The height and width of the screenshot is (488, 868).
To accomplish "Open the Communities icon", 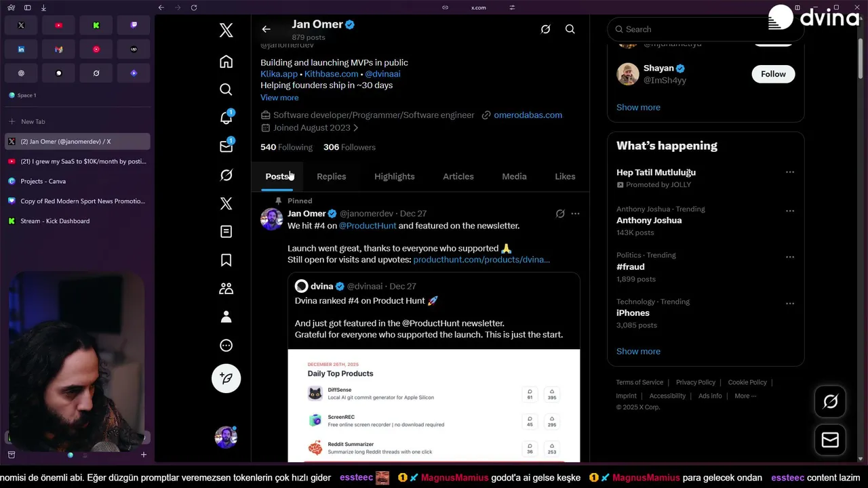I will [226, 289].
